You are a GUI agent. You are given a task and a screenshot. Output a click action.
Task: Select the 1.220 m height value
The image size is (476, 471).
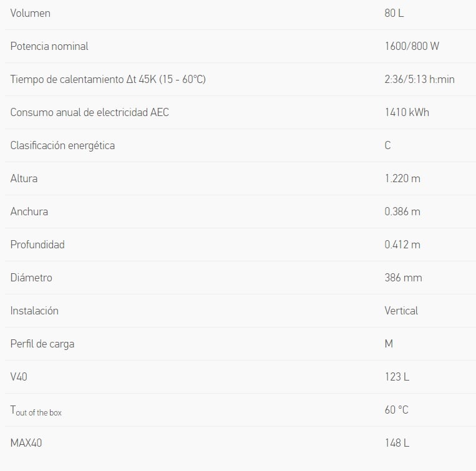click(402, 179)
